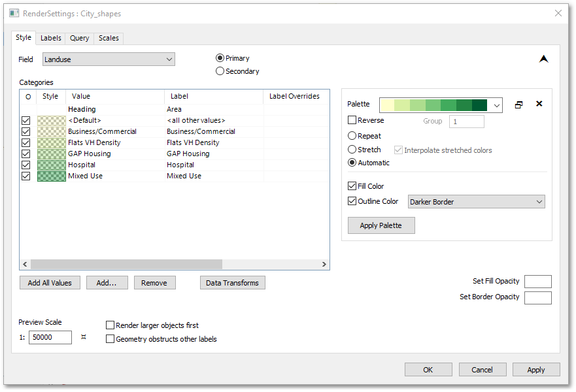Viewport: 576px width, 392px height.
Task: Click the categories horizontal scrollbar thumb
Action: 126,264
